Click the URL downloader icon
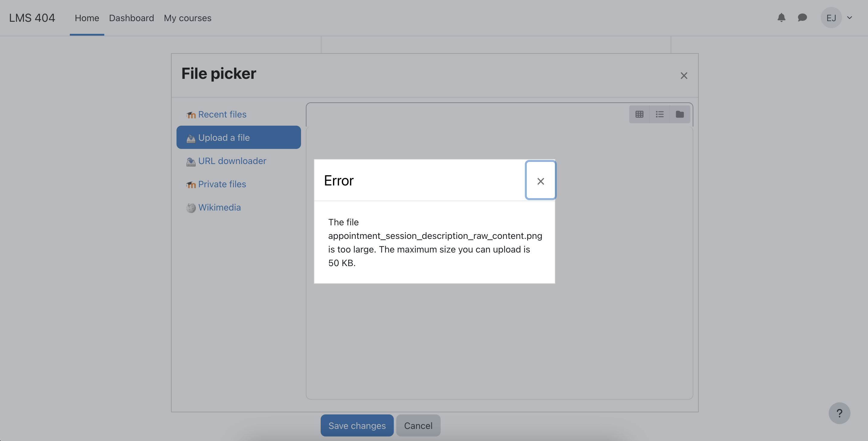Image resolution: width=868 pixels, height=441 pixels. pos(191,162)
